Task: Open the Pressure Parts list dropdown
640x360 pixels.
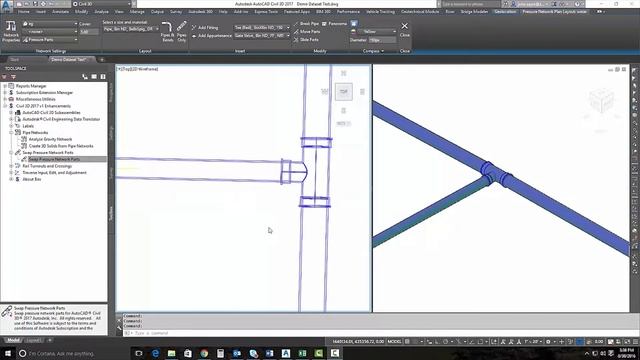Action: coord(50,40)
